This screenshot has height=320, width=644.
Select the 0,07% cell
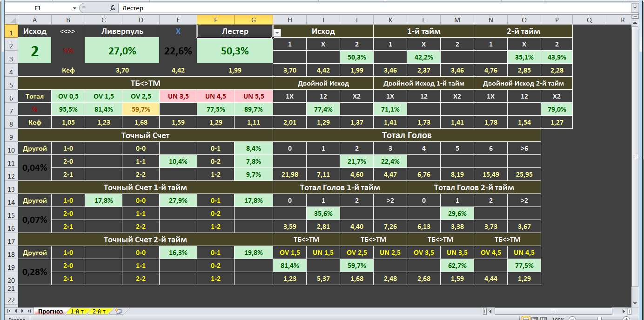click(x=35, y=220)
